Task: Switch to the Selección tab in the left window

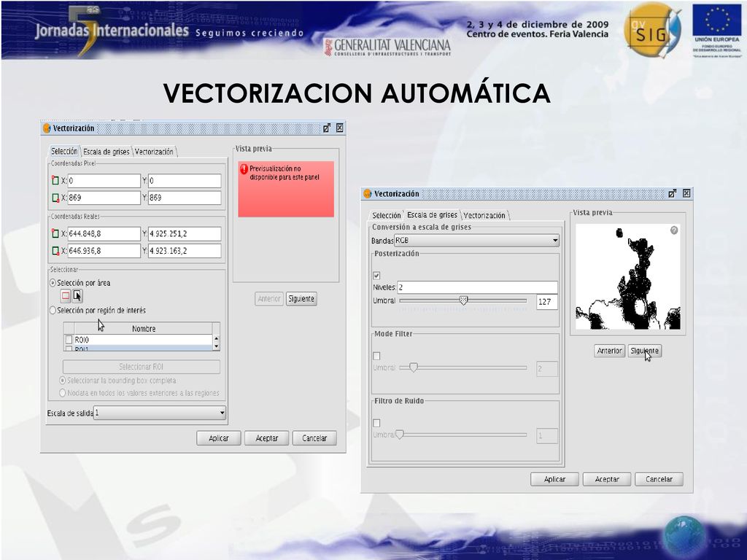Action: click(x=64, y=151)
